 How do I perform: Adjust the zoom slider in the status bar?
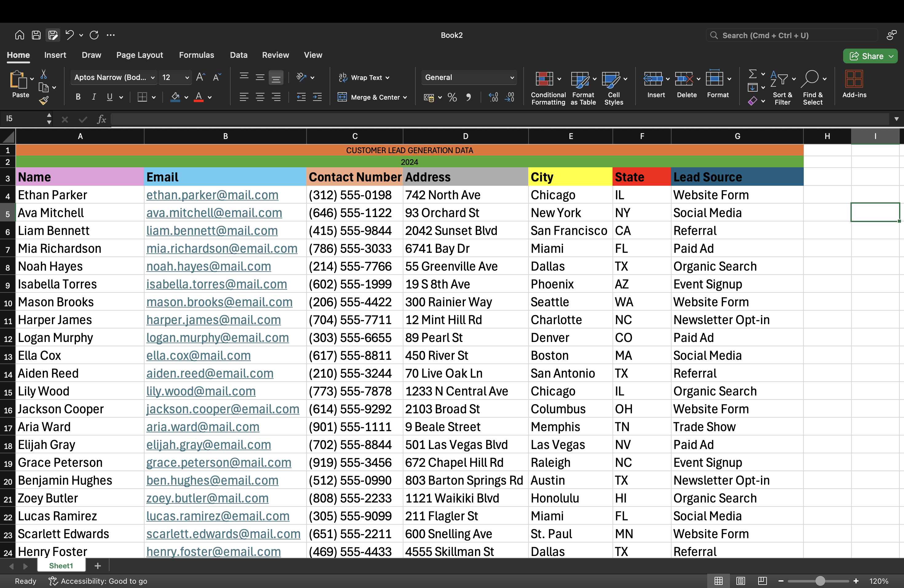(x=820, y=581)
